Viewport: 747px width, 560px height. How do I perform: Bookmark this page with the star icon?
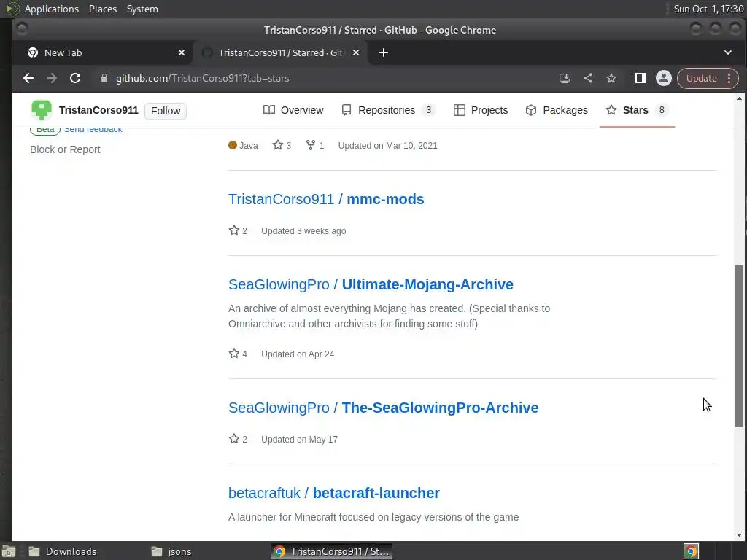[611, 78]
